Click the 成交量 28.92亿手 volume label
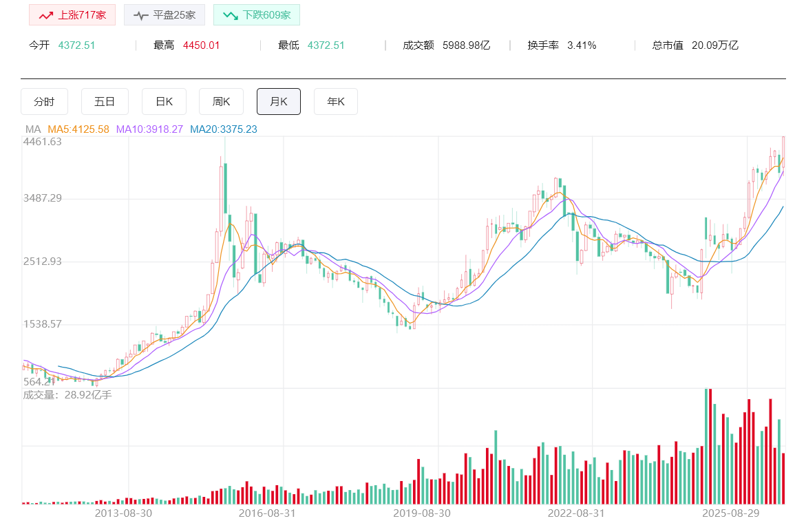Screen dimensions: 795x532 pyautogui.click(x=67, y=395)
